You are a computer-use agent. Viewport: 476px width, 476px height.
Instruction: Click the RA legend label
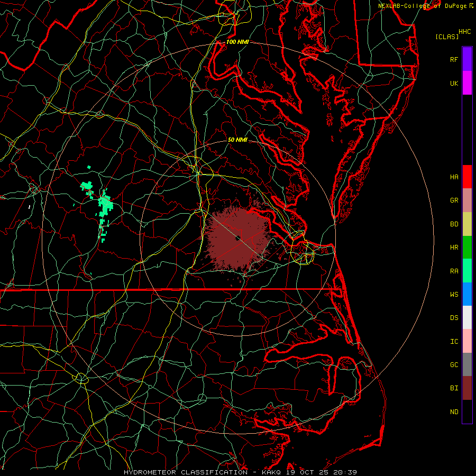(x=454, y=271)
